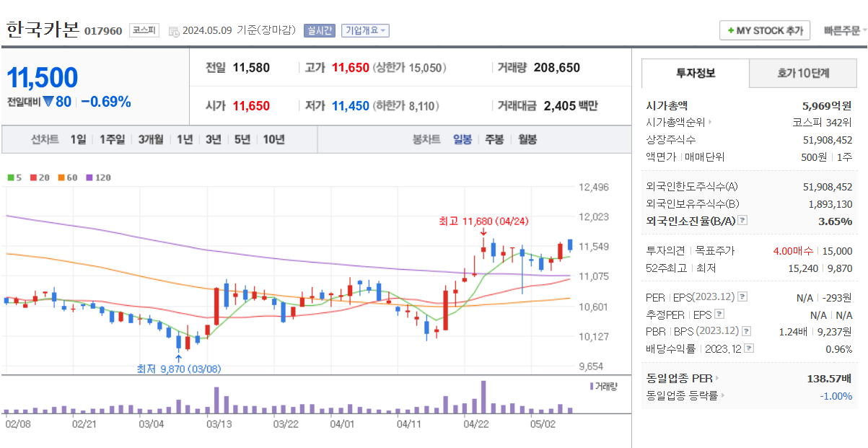Click the tallest volume bar near 04/22

point(483,397)
